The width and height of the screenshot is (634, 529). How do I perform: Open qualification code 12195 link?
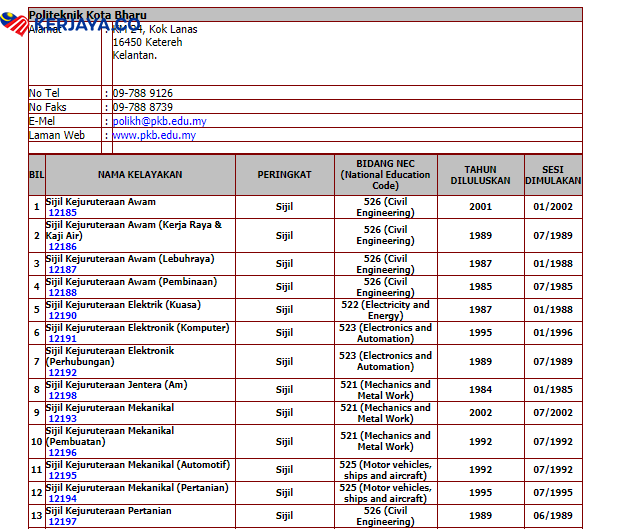pos(63,476)
